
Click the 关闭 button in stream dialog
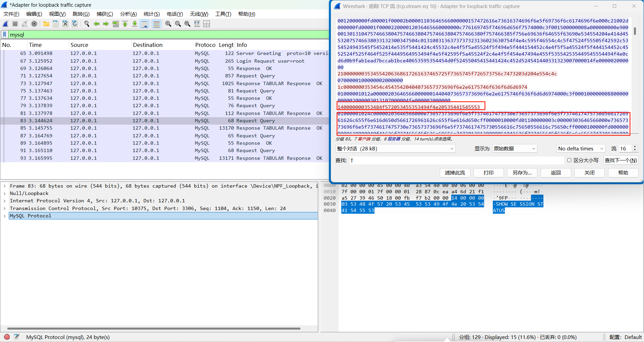pos(589,173)
